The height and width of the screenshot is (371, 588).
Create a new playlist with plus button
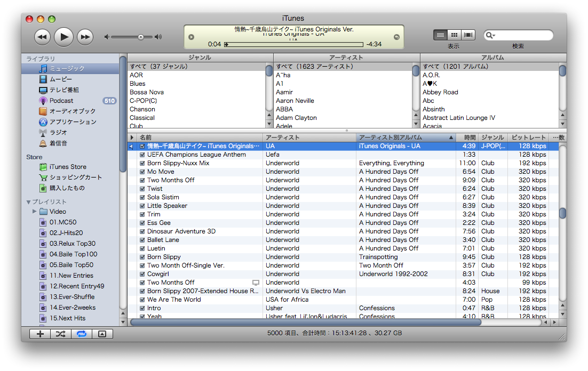(40, 334)
